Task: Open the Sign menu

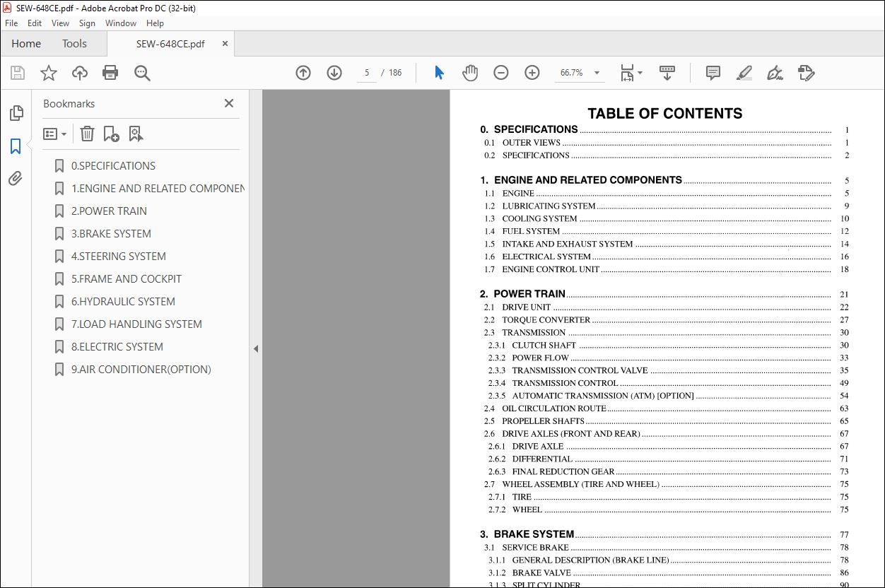Action: 87,23
